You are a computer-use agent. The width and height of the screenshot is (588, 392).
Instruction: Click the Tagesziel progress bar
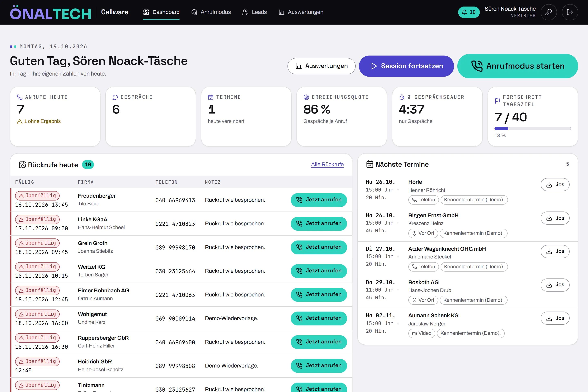(x=533, y=128)
